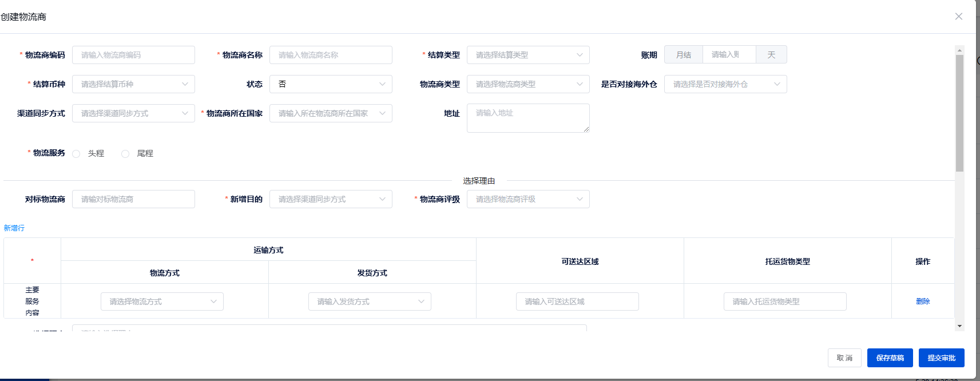980x381 pixels.
Task: Expand the 渠道同步方式 dropdown
Action: click(x=133, y=113)
